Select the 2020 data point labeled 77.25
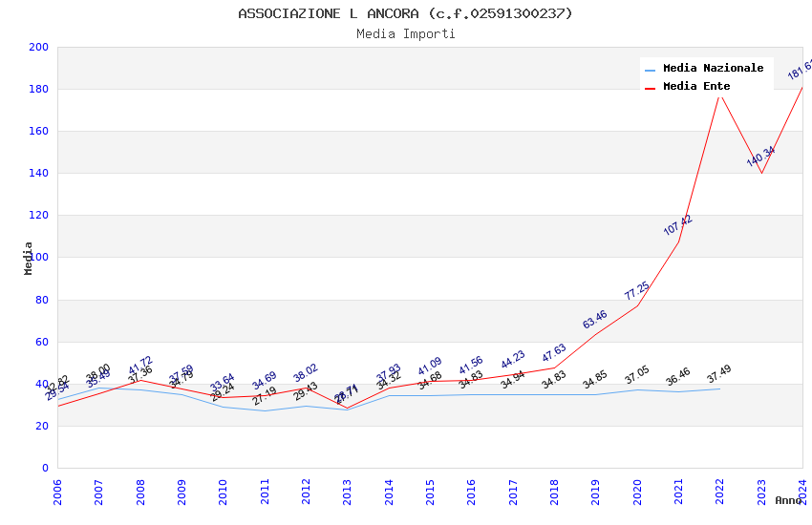Screen dimensions: 812x525 (637, 305)
